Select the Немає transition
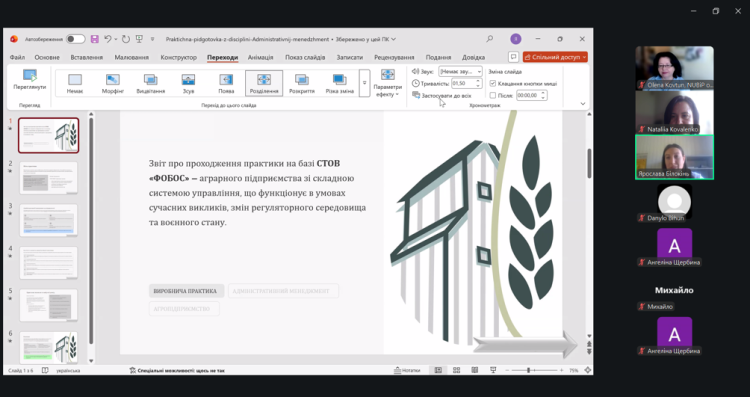The height and width of the screenshot is (397, 750). [75, 83]
